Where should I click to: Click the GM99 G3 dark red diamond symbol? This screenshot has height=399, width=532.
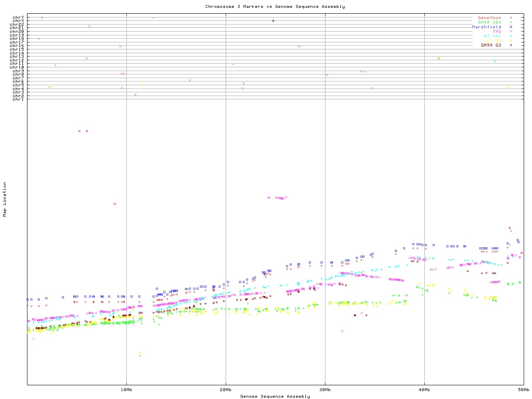(x=511, y=45)
